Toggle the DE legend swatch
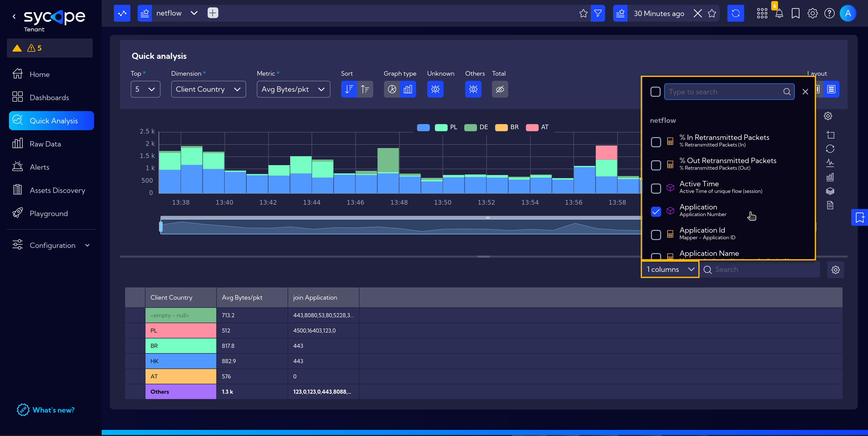The width and height of the screenshot is (868, 436). pos(470,127)
